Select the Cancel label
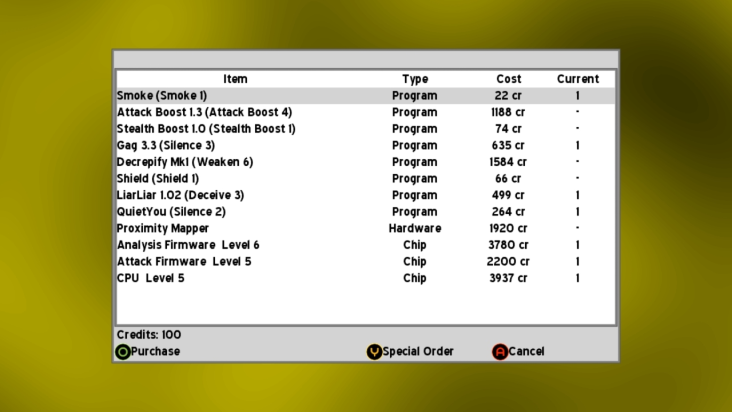Screen dimensions: 732x412 point(526,351)
